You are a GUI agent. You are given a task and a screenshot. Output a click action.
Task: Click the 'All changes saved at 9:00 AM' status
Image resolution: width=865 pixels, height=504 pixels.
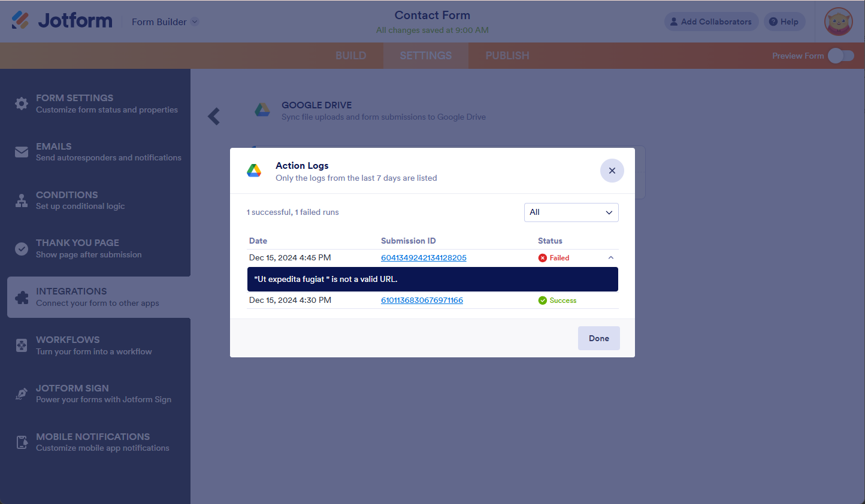click(x=432, y=30)
